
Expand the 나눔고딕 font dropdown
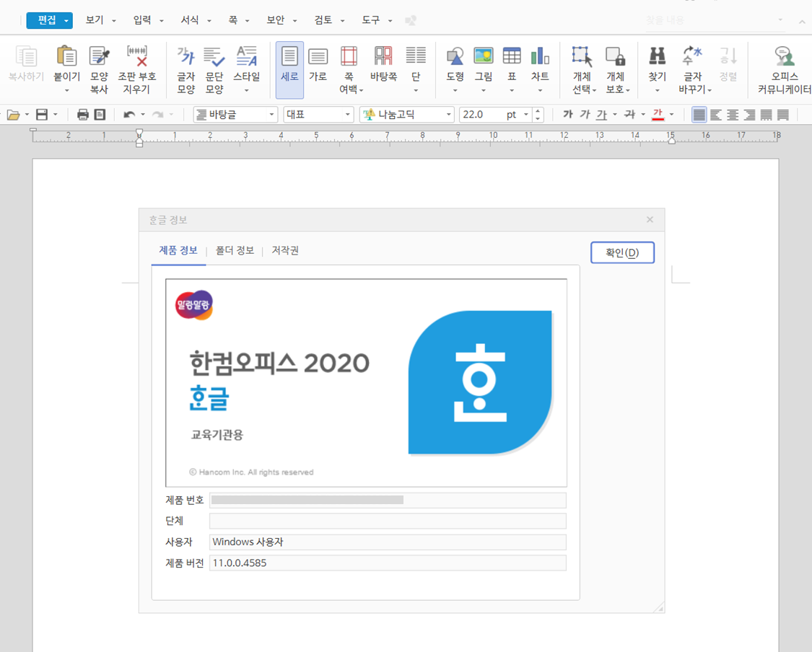[449, 115]
